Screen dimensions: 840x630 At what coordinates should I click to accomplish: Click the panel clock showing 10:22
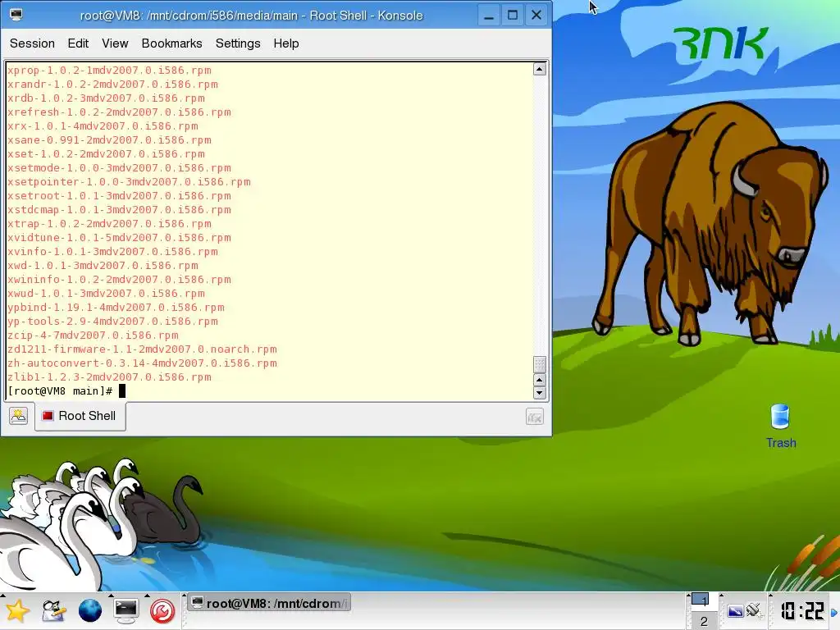click(802, 611)
